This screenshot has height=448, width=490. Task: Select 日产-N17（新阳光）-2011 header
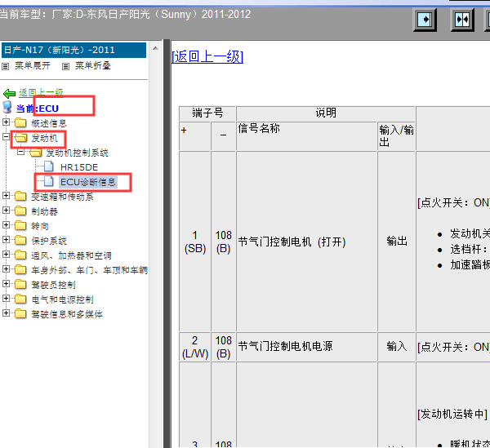tap(73, 50)
